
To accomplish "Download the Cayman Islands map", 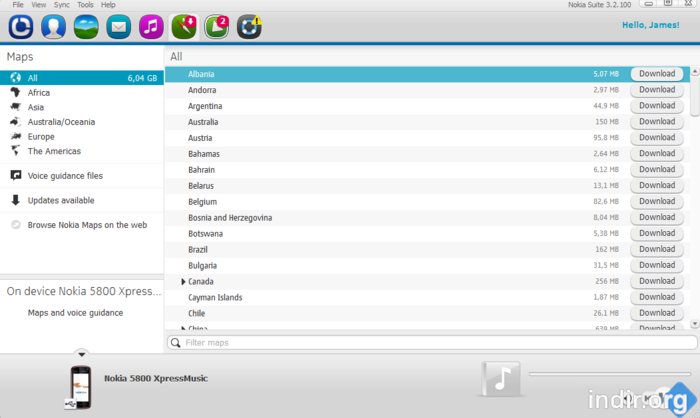I will tap(657, 297).
